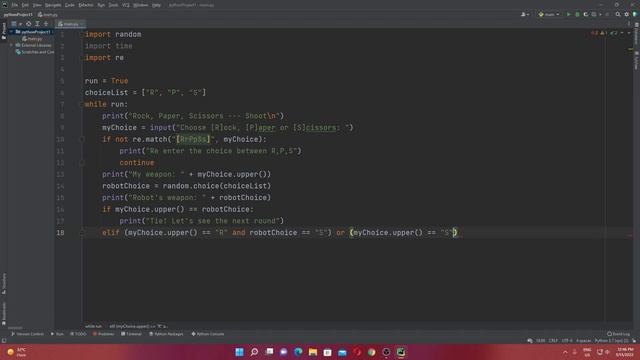This screenshot has height=360, width=640.
Task: Click the Python interpreter status bar entry
Action: pyautogui.click(x=611, y=340)
